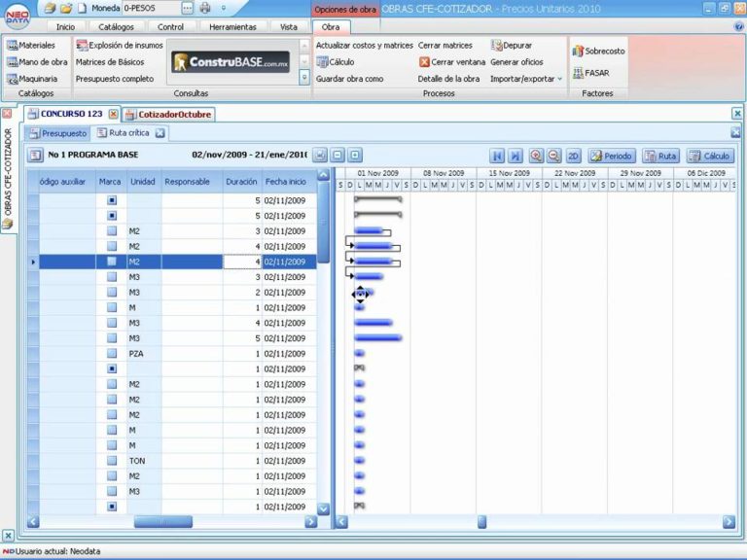Click the Materiales catalog icon
This screenshot has height=560, width=747.
(12, 45)
